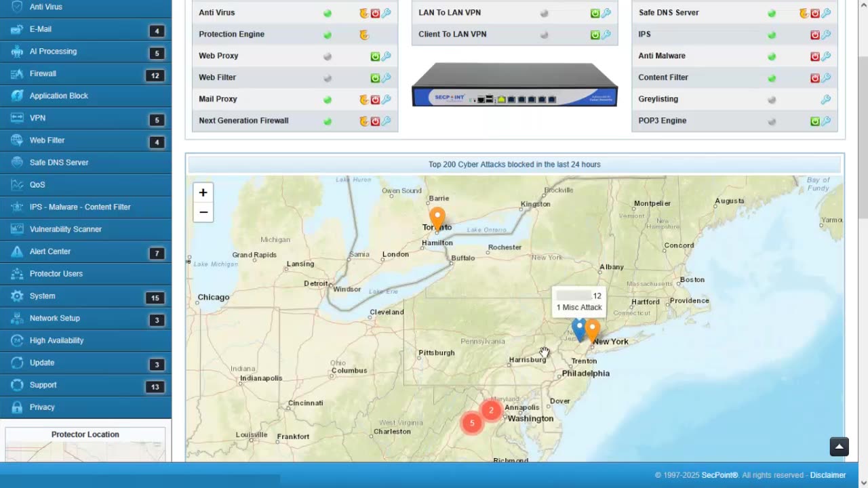Click the Protector Location map thumbnail
868x488 pixels.
click(x=85, y=452)
